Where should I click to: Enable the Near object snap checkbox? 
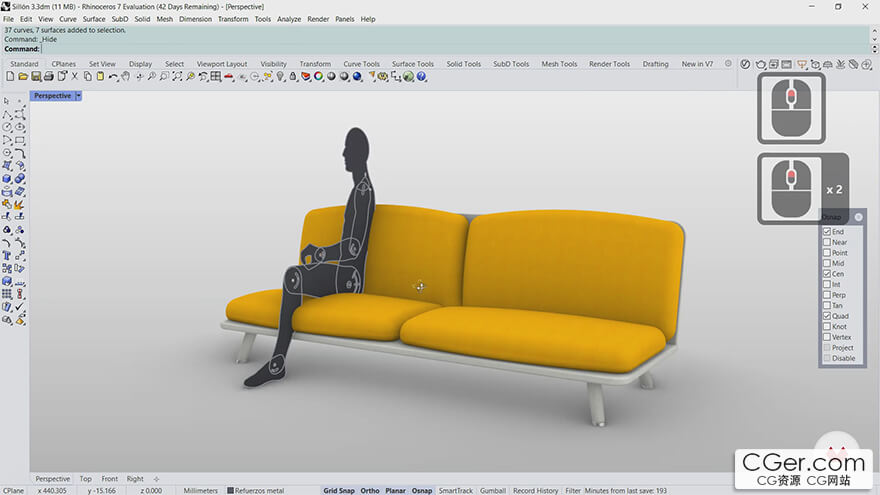coord(826,242)
